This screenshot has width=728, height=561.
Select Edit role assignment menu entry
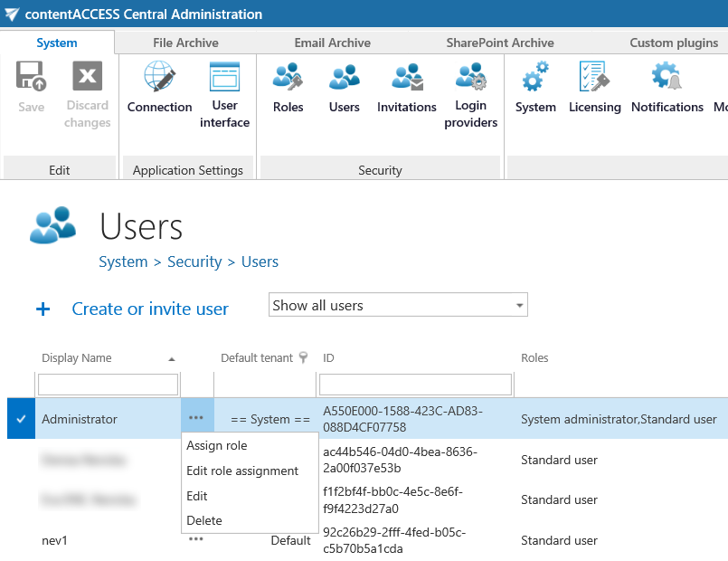coord(242,471)
